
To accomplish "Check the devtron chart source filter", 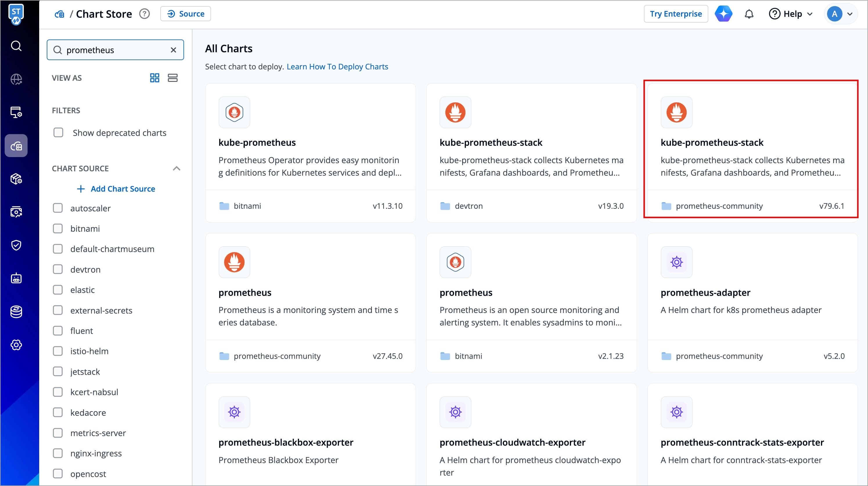I will click(x=58, y=269).
